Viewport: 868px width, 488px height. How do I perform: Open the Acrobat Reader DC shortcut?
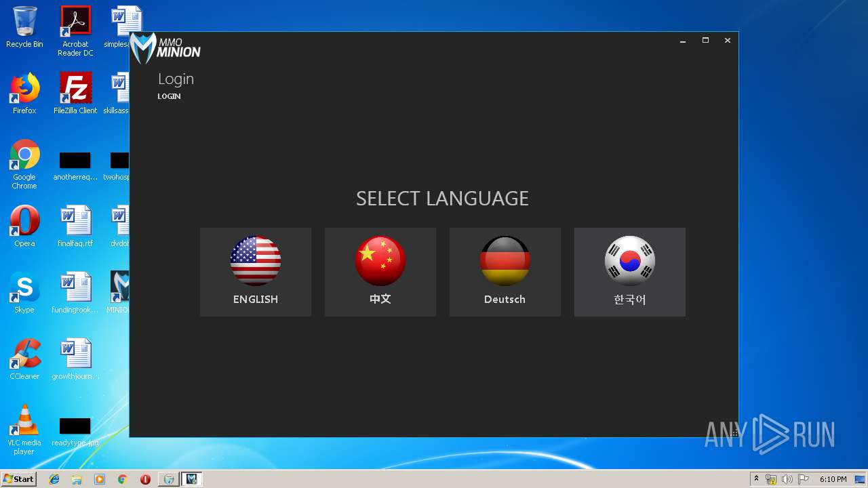click(x=75, y=31)
